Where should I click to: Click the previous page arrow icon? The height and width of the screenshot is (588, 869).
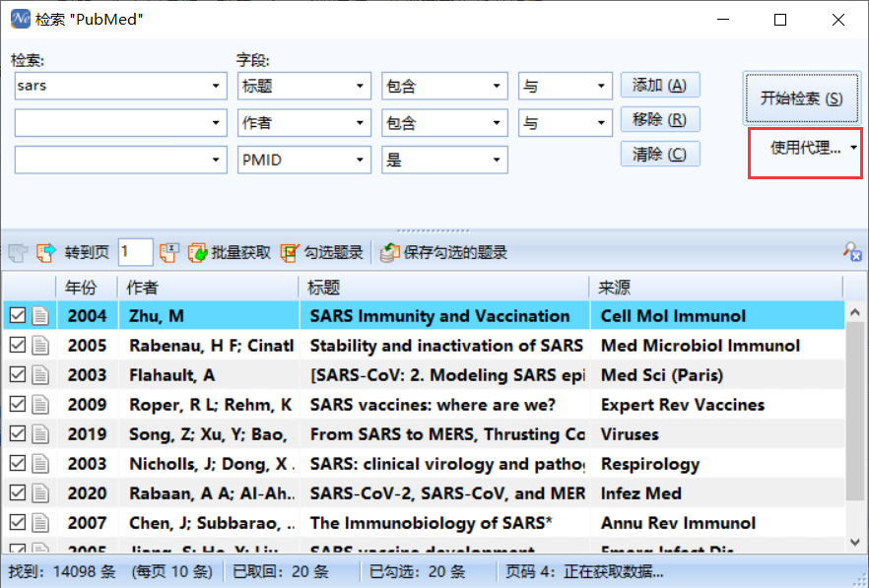[19, 253]
